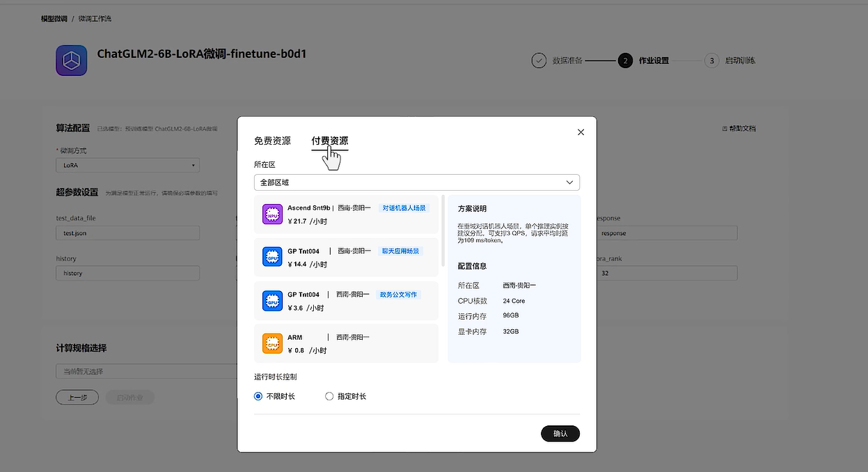This screenshot has width=868, height=472.
Task: Open the 全部区域 region dropdown
Action: coord(417,182)
